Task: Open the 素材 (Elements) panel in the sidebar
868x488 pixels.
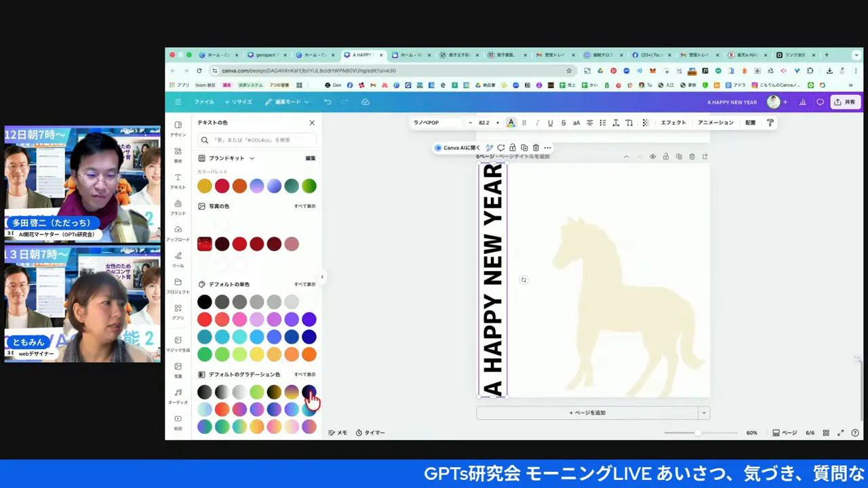Action: pos(178,155)
